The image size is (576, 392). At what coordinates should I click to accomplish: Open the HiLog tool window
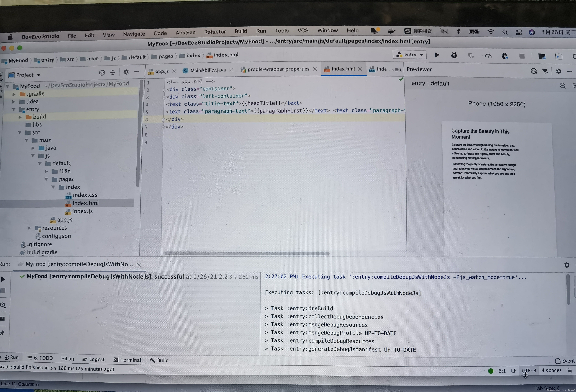pyautogui.click(x=67, y=359)
